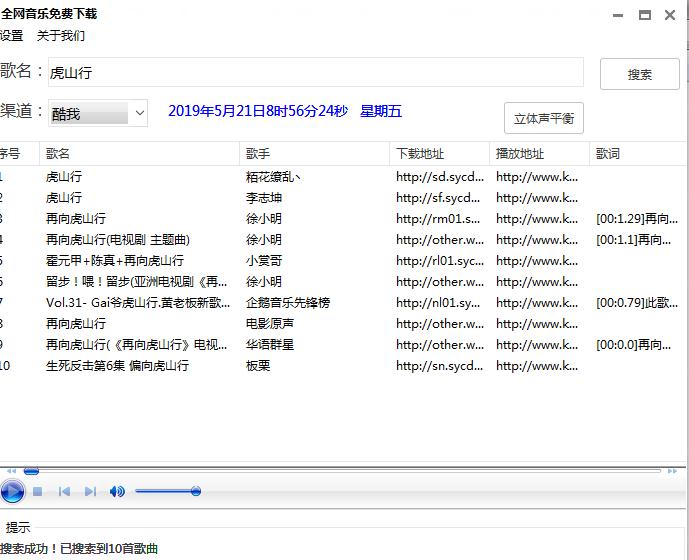Click the rewind arrows at seek bar start
689x560 pixels.
click(x=11, y=471)
